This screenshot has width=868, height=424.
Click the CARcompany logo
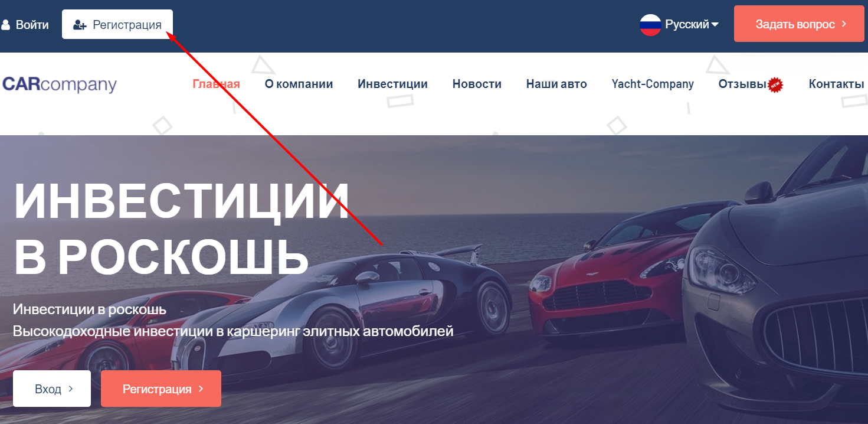point(60,84)
